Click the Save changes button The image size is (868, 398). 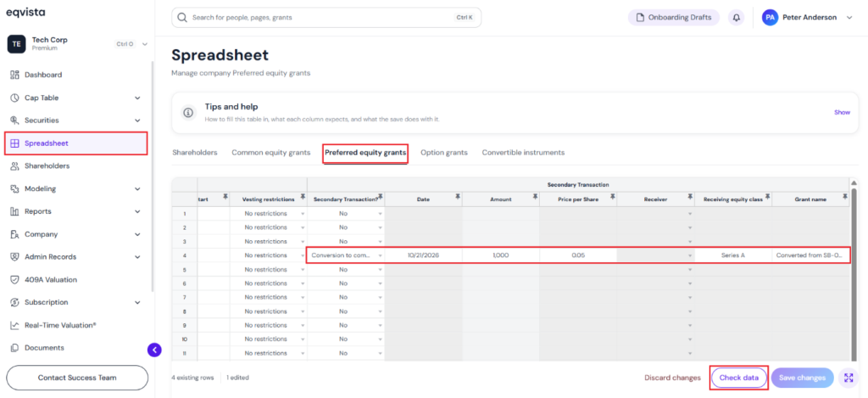(802, 378)
